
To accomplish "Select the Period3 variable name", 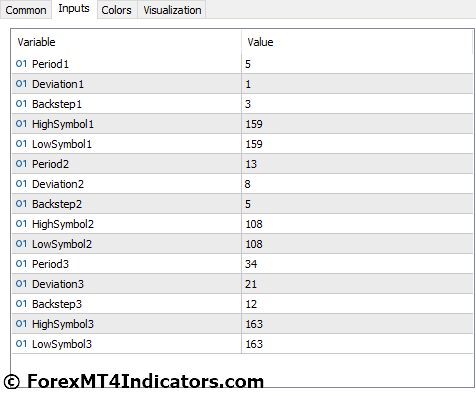I will (x=50, y=264).
